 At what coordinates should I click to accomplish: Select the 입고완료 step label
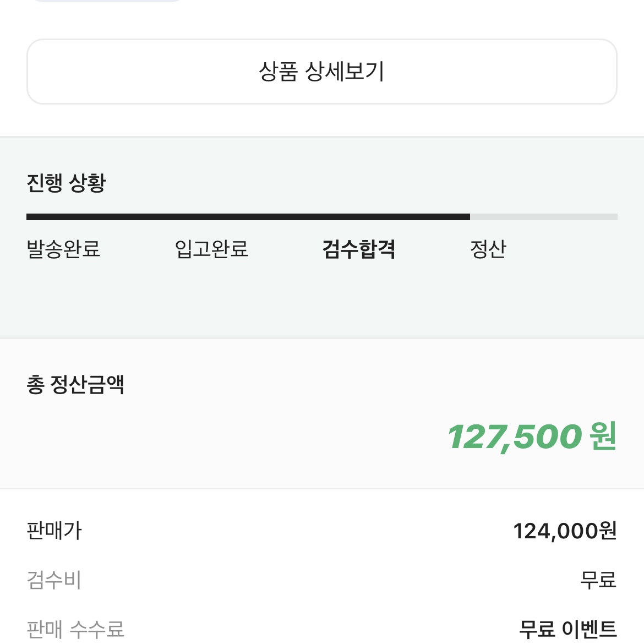point(211,248)
